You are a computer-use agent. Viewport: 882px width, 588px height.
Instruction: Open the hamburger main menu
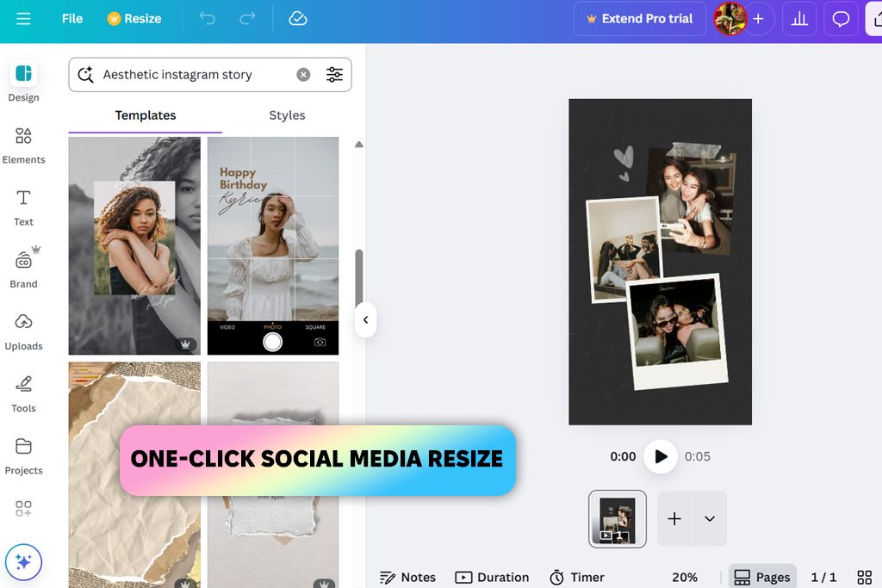point(23,19)
